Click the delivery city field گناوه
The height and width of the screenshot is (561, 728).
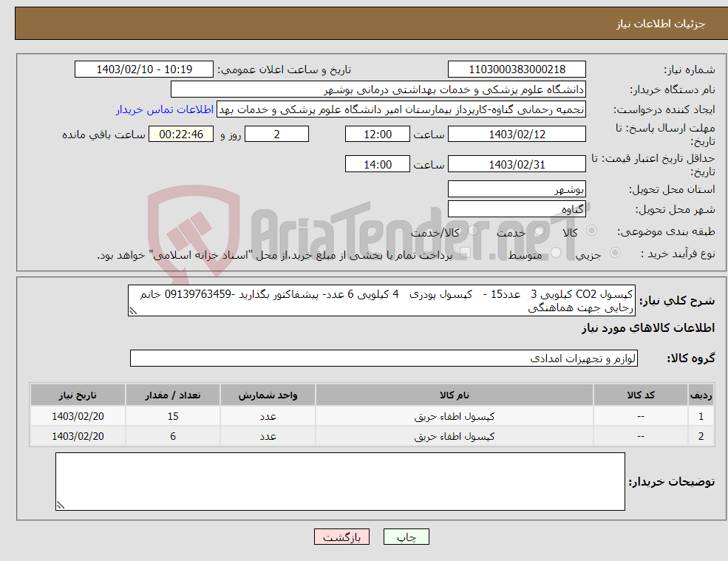(517, 209)
